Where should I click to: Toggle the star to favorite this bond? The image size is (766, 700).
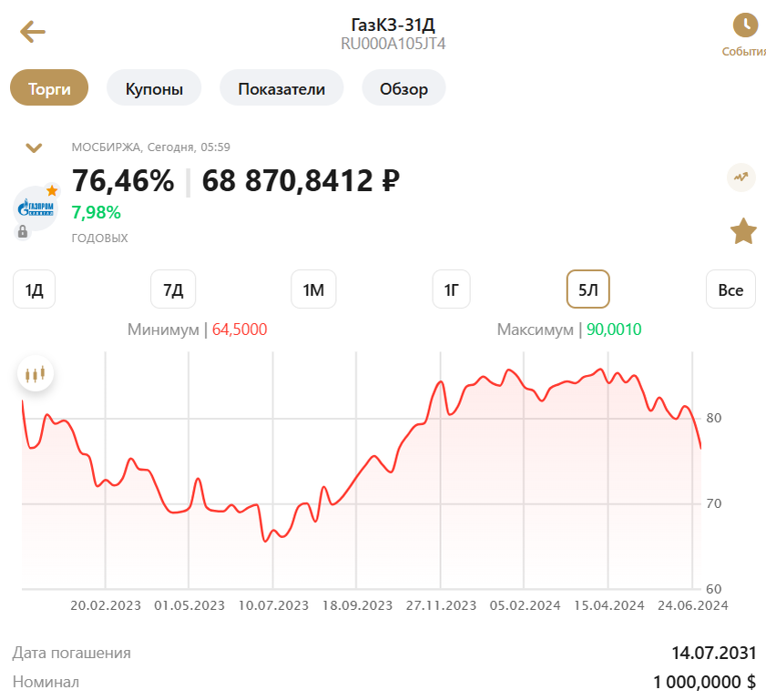[743, 231]
